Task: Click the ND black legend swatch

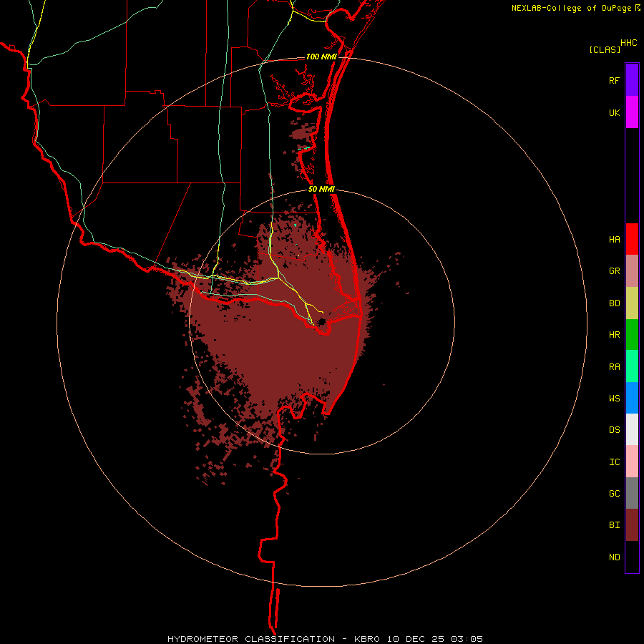Action: [x=632, y=557]
